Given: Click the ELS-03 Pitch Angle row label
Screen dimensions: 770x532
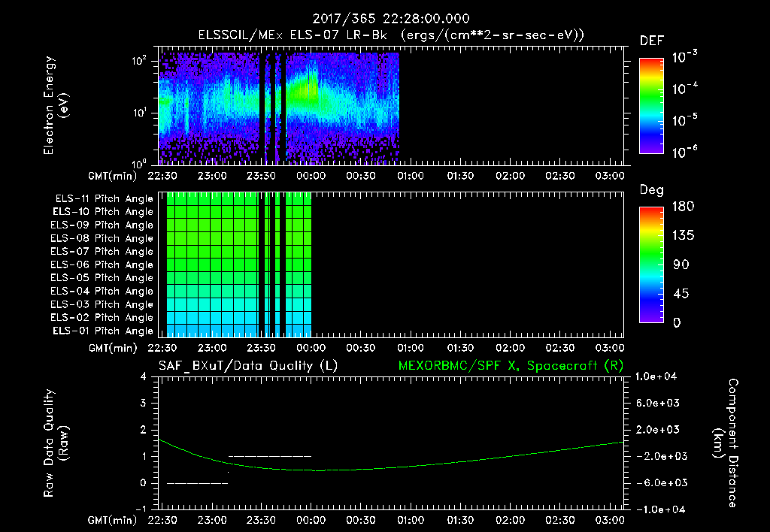Looking at the screenshot, I should click(x=102, y=304).
